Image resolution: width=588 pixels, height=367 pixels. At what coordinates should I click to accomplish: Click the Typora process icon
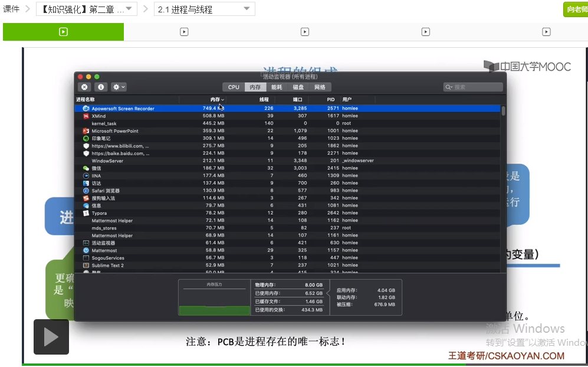(86, 213)
